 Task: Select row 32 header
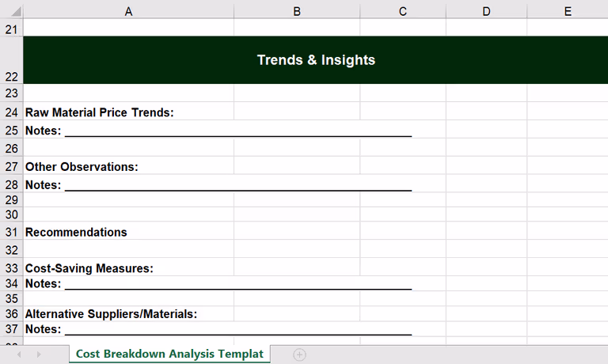12,249
